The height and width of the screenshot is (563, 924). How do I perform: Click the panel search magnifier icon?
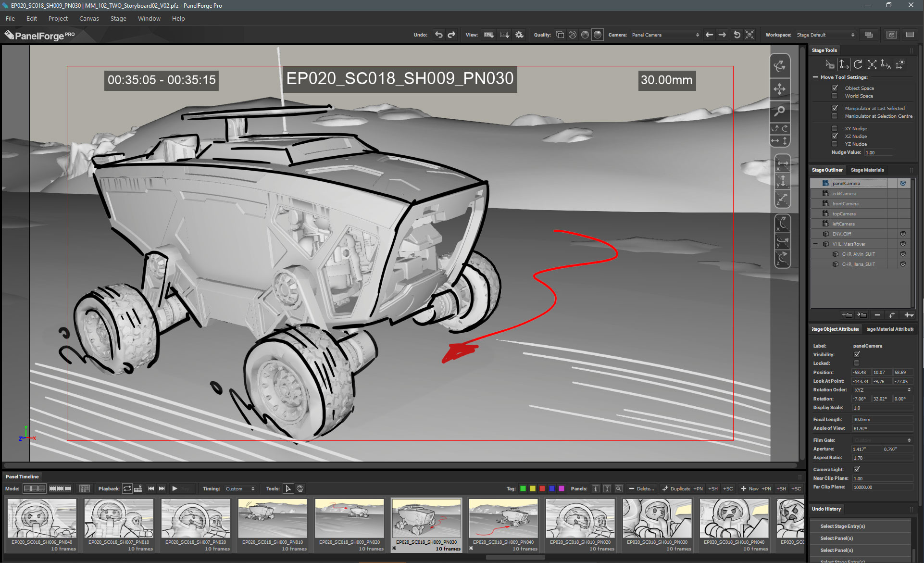[619, 488]
